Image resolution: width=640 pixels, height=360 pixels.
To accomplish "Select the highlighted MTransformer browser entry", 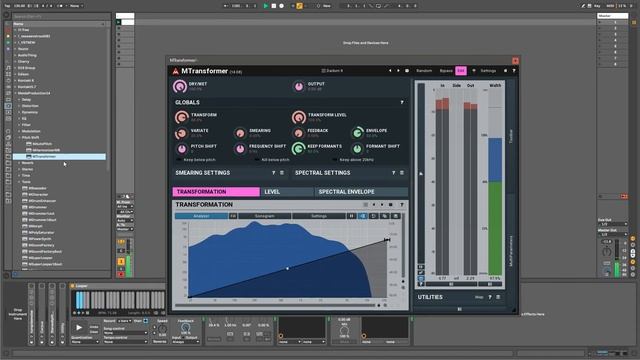I will (59, 156).
